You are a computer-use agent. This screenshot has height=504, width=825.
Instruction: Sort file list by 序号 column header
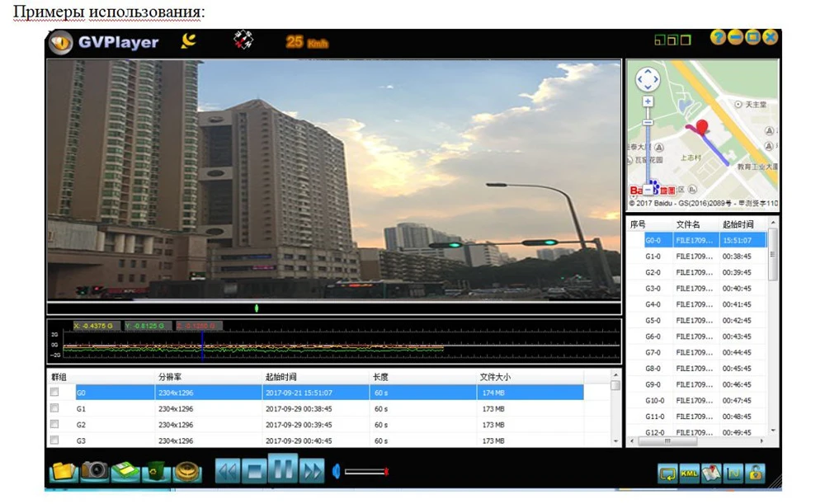pyautogui.click(x=650, y=224)
